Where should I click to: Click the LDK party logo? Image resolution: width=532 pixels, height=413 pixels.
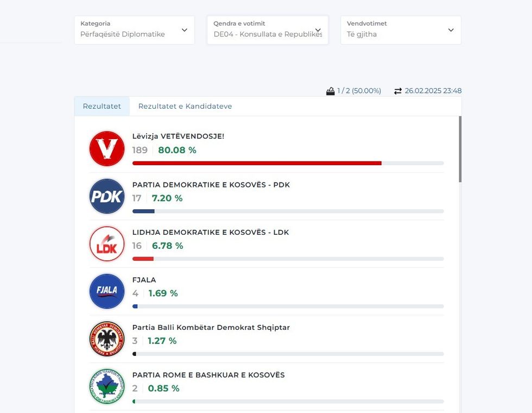(107, 244)
